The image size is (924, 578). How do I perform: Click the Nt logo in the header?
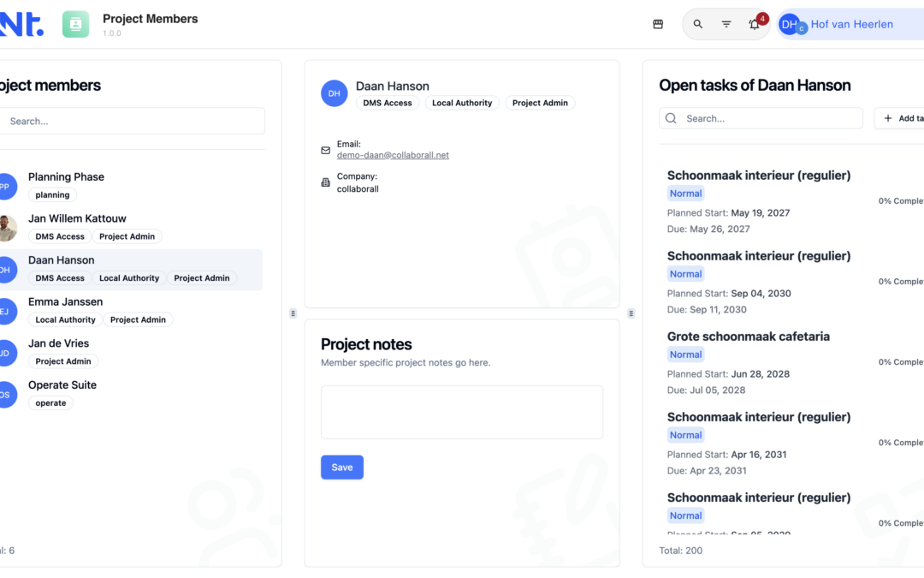[x=21, y=24]
